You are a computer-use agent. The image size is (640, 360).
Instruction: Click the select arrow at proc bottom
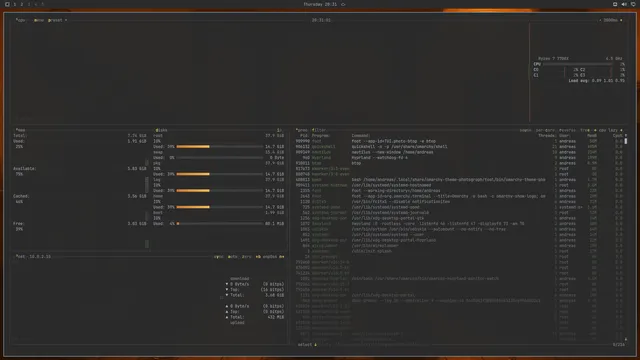pos(316,345)
